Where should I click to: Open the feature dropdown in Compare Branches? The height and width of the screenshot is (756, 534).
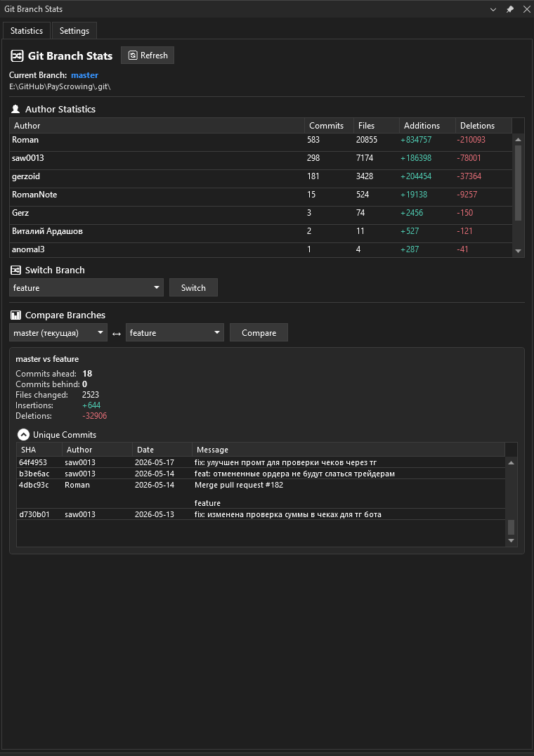175,332
